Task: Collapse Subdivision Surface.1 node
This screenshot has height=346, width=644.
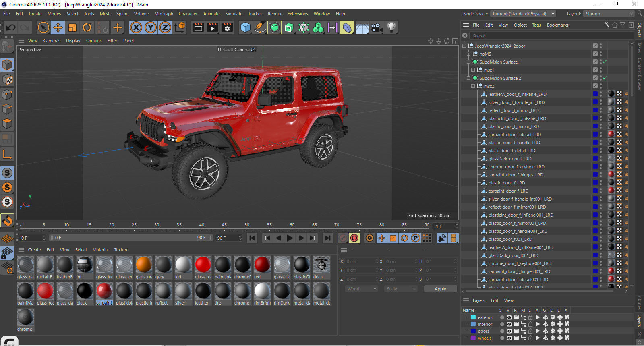Action: pyautogui.click(x=469, y=62)
